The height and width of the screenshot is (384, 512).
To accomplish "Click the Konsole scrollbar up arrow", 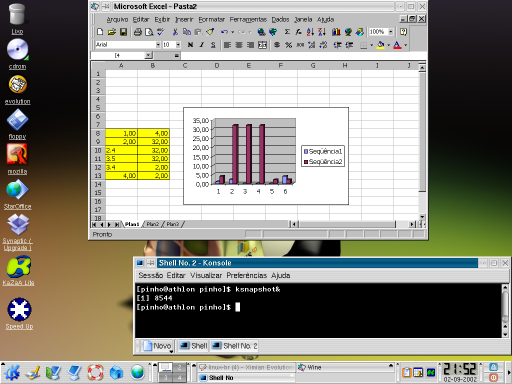I will 505,287.
